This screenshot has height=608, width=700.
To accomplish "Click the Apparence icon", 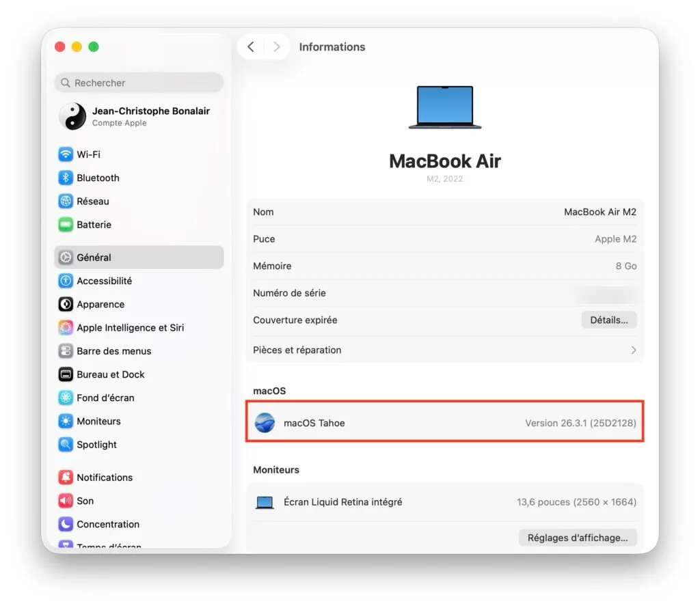I will coord(66,304).
